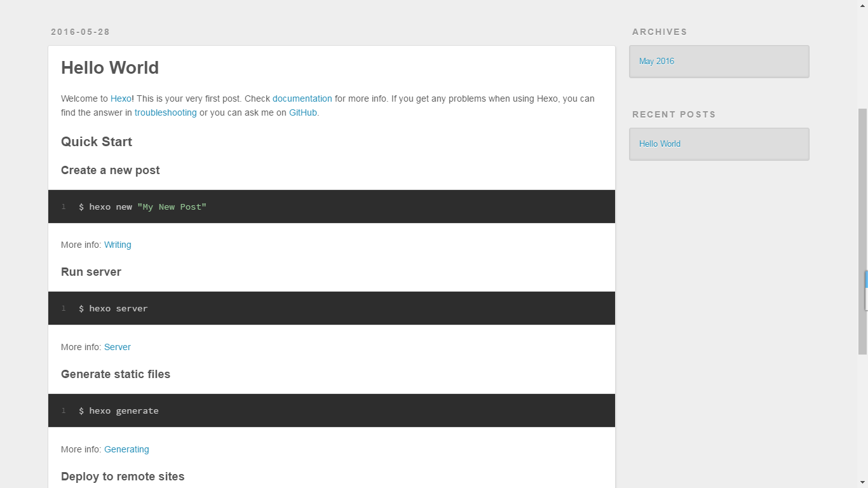The width and height of the screenshot is (868, 488).
Task: Click the Run server heading
Action: pyautogui.click(x=91, y=272)
